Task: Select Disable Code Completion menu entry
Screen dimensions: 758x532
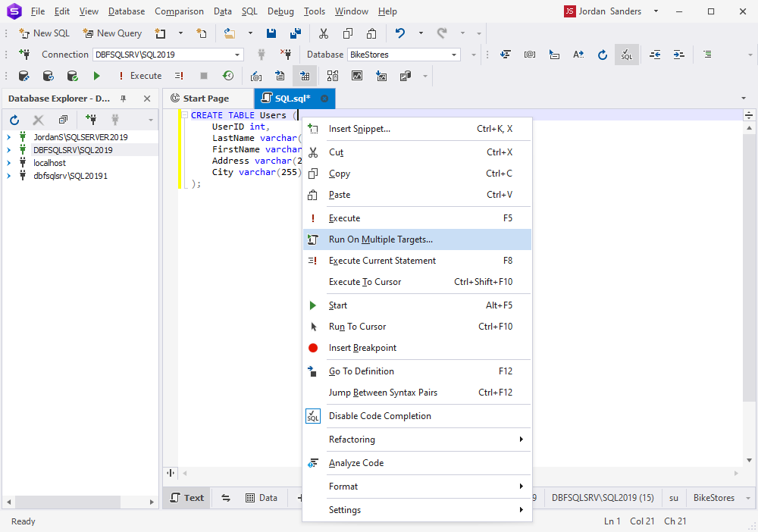Action: coord(417,416)
